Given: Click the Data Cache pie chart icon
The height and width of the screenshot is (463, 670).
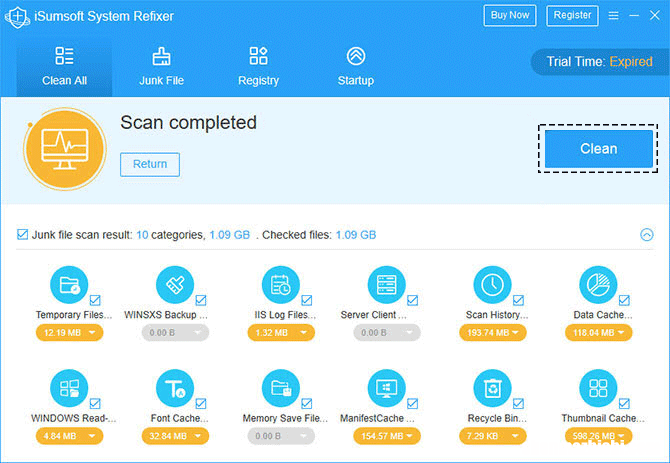Looking at the screenshot, I should (598, 284).
